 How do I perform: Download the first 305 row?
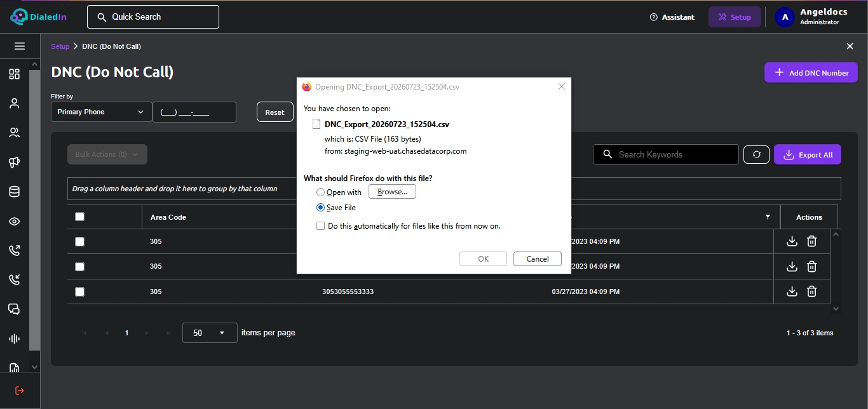792,241
